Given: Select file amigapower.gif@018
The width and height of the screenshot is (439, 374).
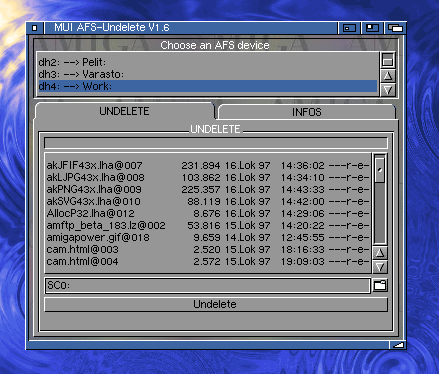Looking at the screenshot, I should coord(208,237).
